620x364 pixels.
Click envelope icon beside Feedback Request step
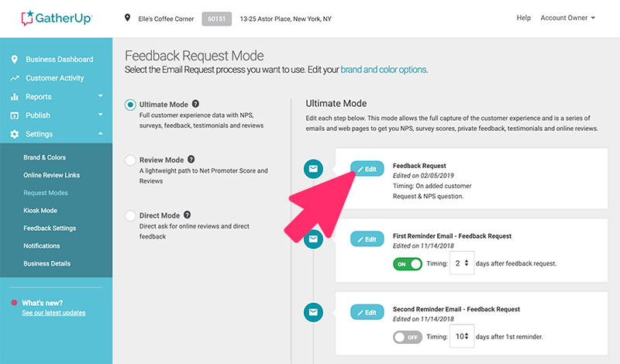313,169
